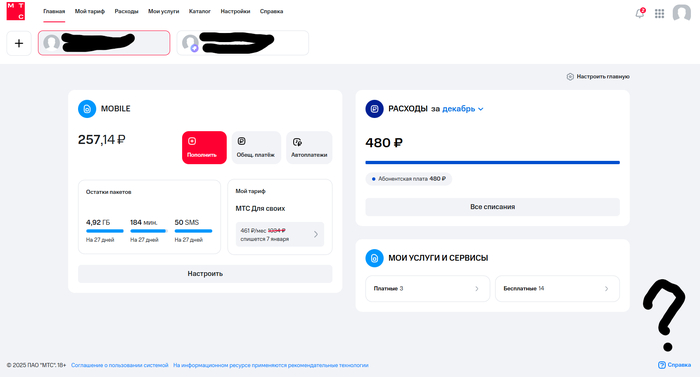Screen dimensions: 700x377
Task: Open the Мои услуги tab
Action: tap(163, 12)
